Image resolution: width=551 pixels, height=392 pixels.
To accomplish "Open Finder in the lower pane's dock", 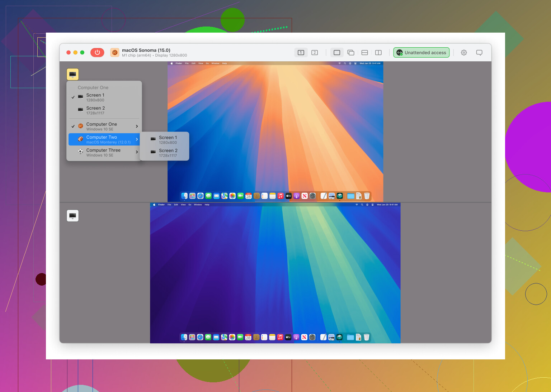I will coord(184,337).
